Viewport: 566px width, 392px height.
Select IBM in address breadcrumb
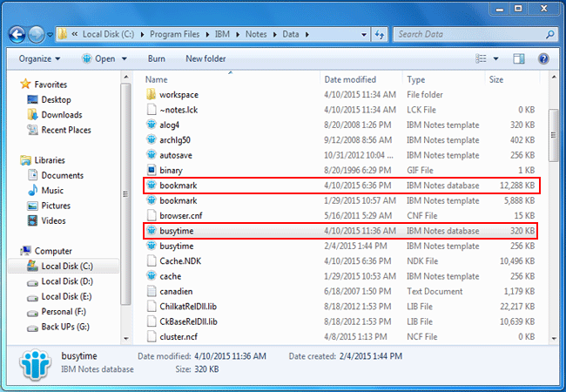[x=222, y=35]
